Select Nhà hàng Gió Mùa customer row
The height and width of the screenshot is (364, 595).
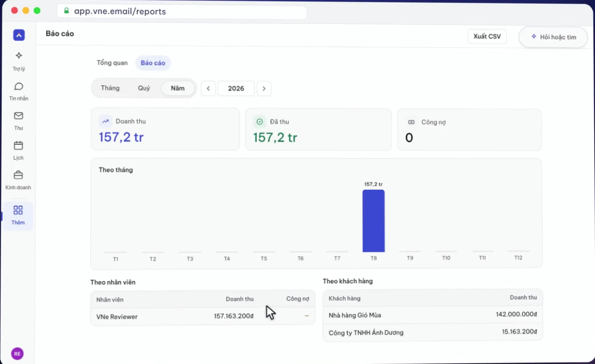(x=432, y=315)
